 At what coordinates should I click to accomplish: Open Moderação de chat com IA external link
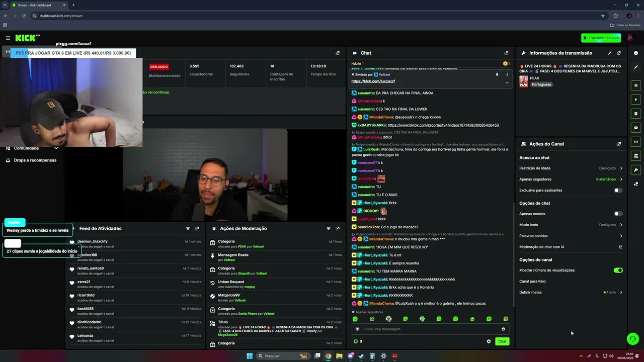point(620,247)
